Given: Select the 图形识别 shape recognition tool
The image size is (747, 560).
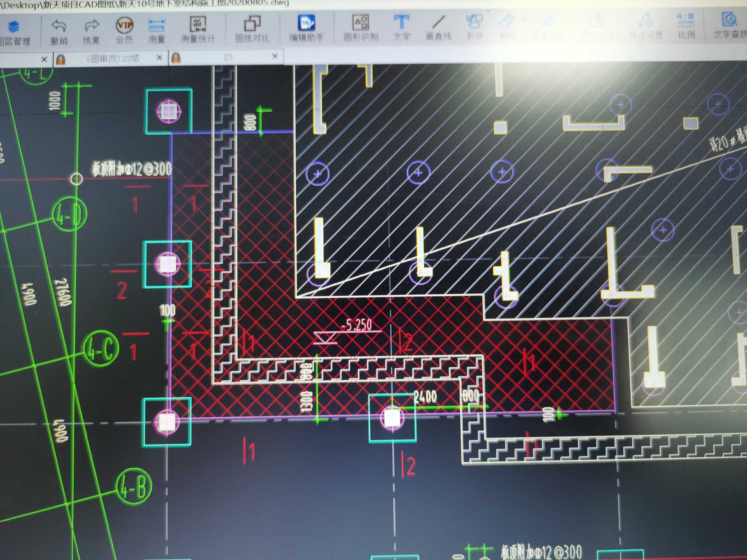Looking at the screenshot, I should [361, 27].
